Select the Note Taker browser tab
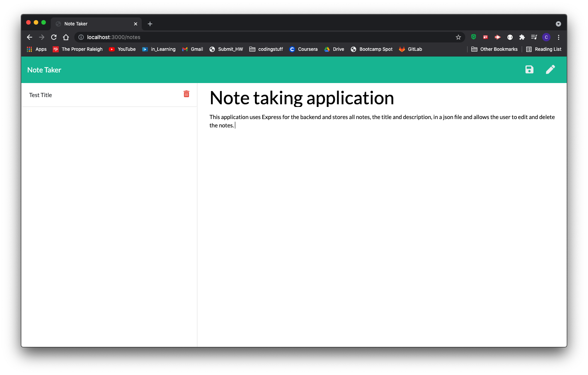 coord(96,24)
